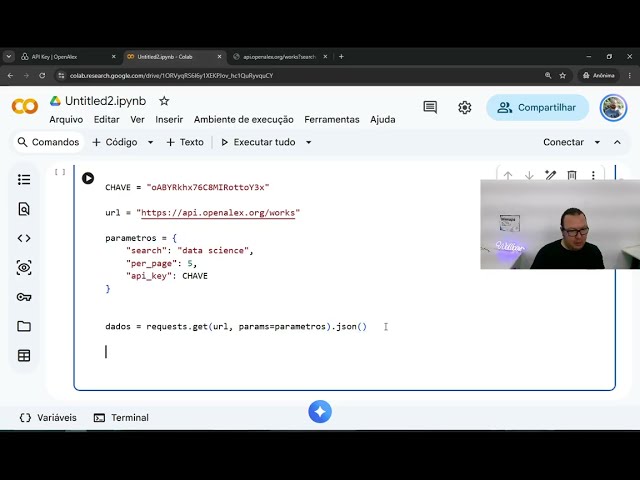Open Terminal panel
The width and height of the screenshot is (640, 480).
click(121, 418)
